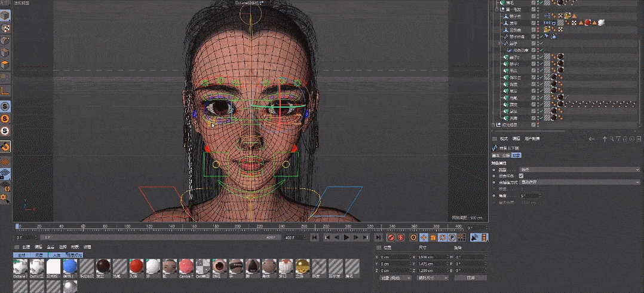
Task: Click the orange magnet tool in left toolbar
Action: tap(5, 146)
